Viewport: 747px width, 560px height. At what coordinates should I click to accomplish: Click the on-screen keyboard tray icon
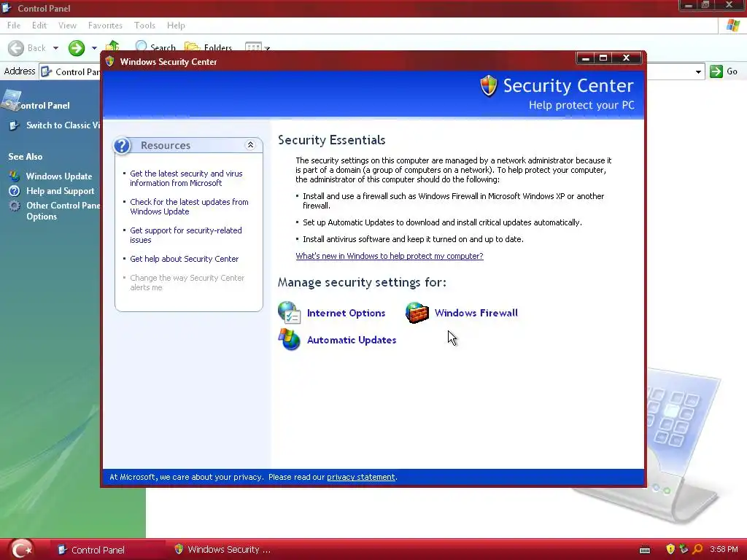coord(645,550)
